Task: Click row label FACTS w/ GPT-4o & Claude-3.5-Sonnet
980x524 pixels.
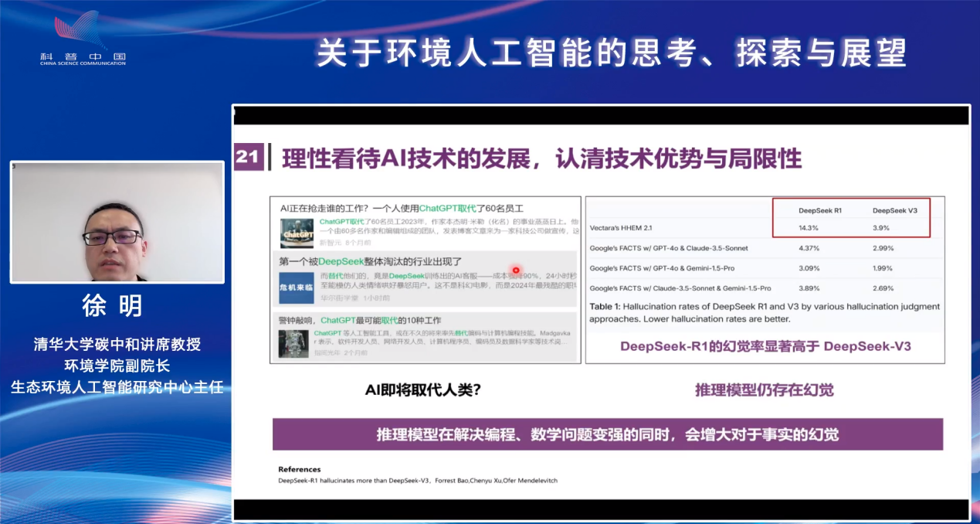Action: 669,248
